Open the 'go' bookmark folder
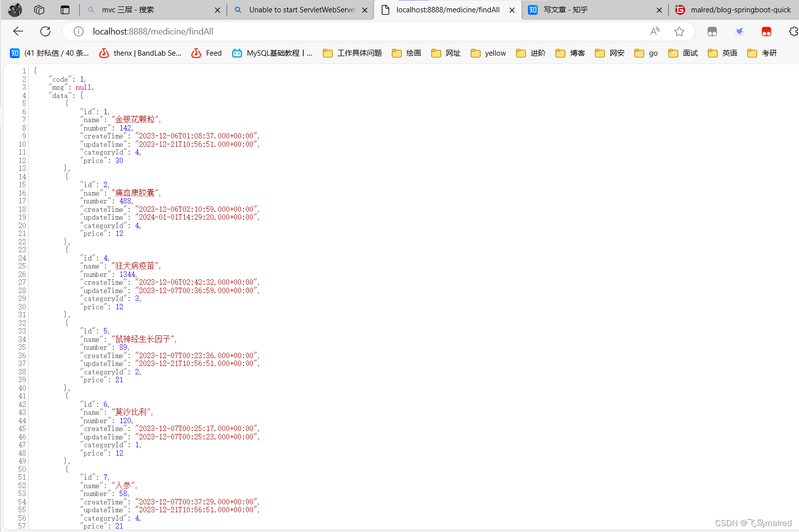This screenshot has width=799, height=532. coord(646,53)
